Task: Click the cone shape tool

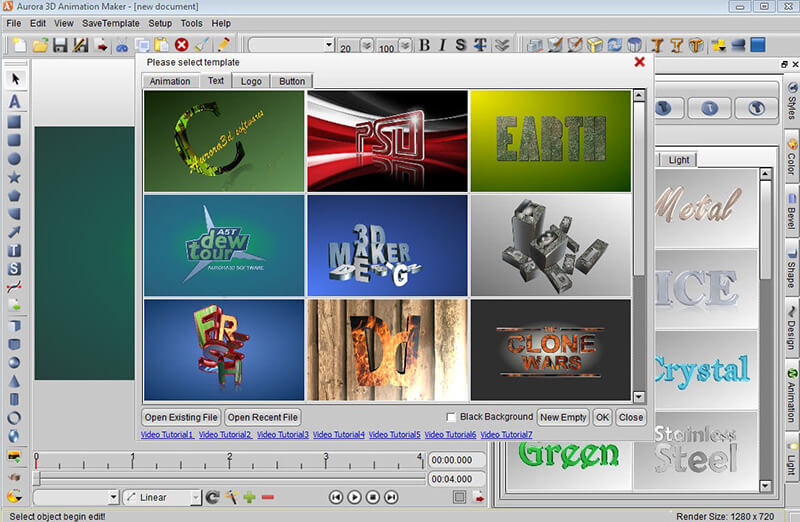Action: coord(14,381)
